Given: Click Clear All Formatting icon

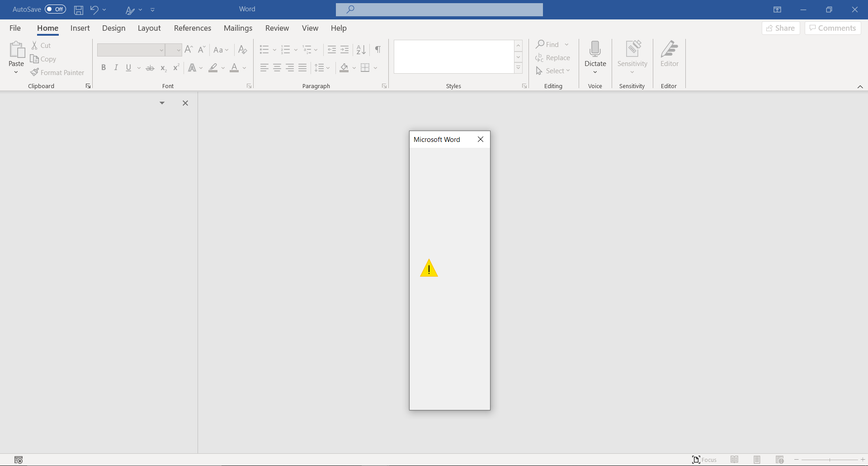Looking at the screenshot, I should 243,49.
